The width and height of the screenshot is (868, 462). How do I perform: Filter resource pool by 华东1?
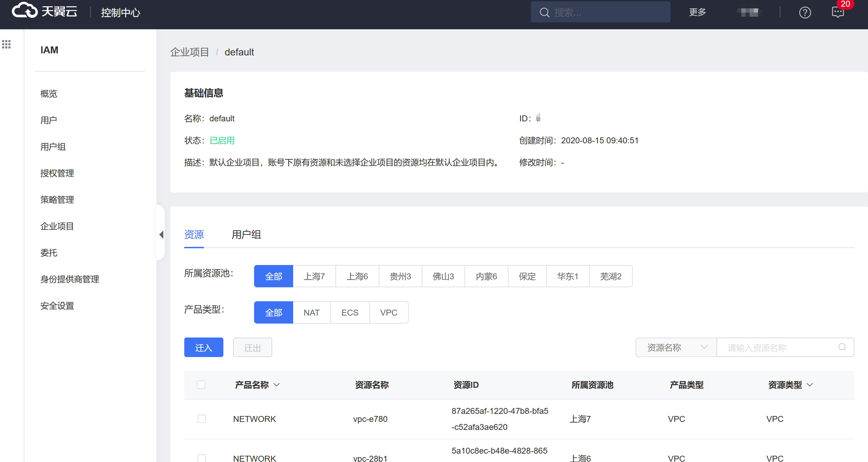(x=568, y=276)
